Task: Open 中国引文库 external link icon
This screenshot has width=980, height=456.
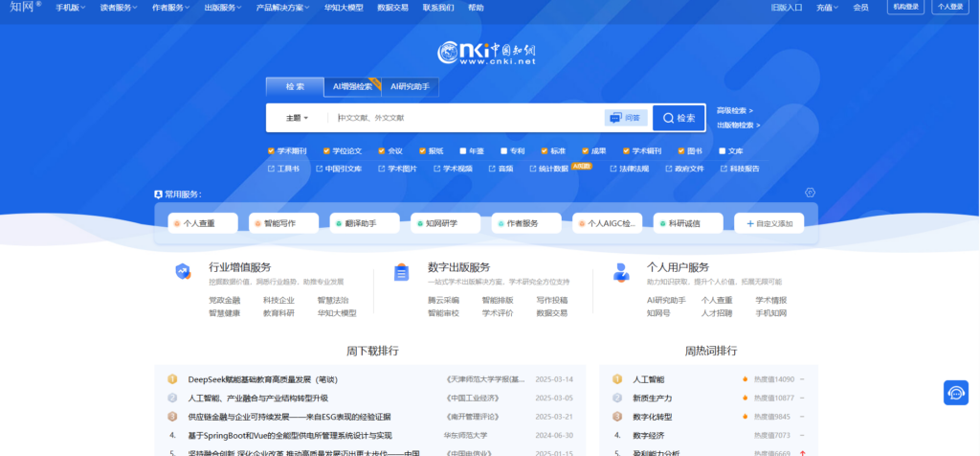Action: click(x=319, y=169)
